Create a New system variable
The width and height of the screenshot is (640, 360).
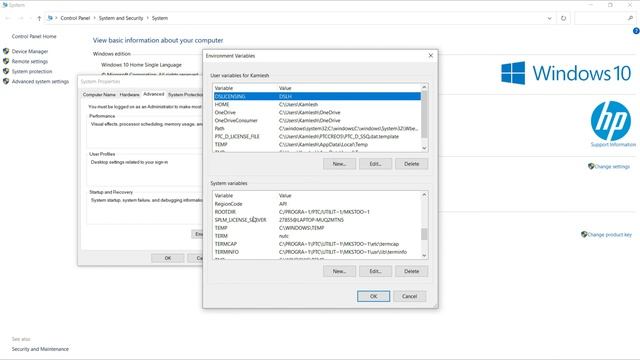[339, 271]
